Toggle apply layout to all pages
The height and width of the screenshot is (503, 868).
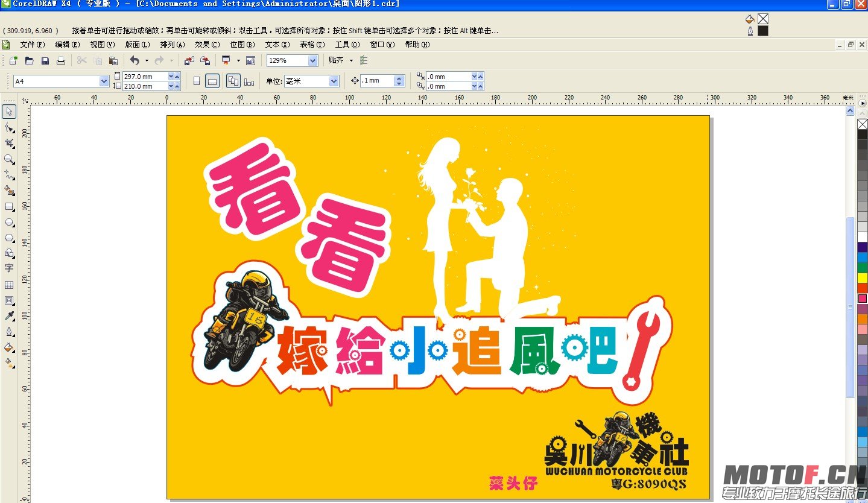[233, 81]
